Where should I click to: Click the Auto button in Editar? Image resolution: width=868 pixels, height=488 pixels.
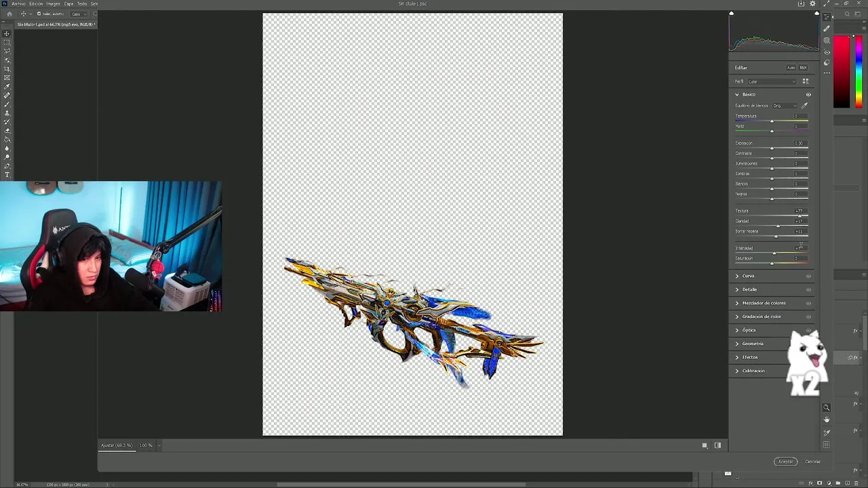coord(791,68)
